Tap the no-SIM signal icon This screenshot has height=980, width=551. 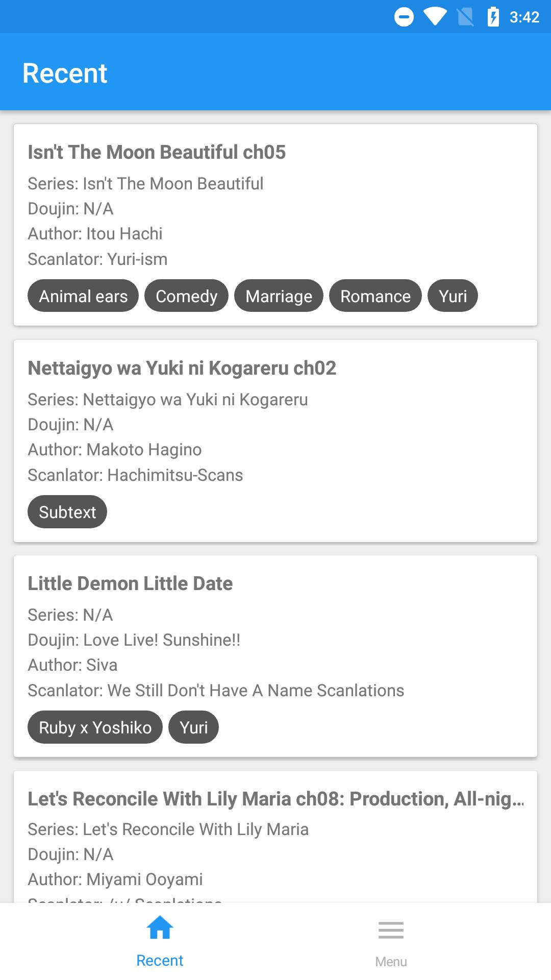465,17
